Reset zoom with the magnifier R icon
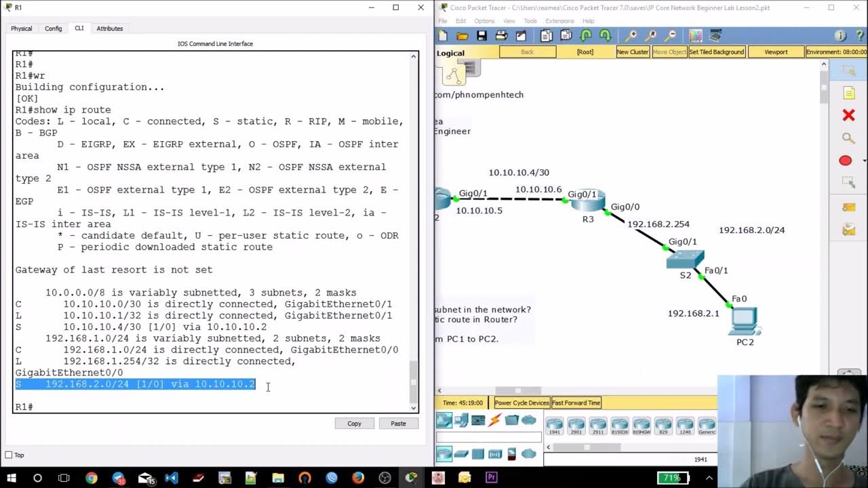868x488 pixels. coord(651,35)
